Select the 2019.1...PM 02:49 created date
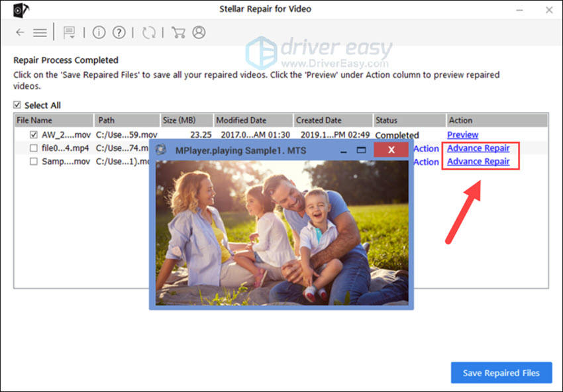This screenshot has width=563, height=392. [x=335, y=135]
